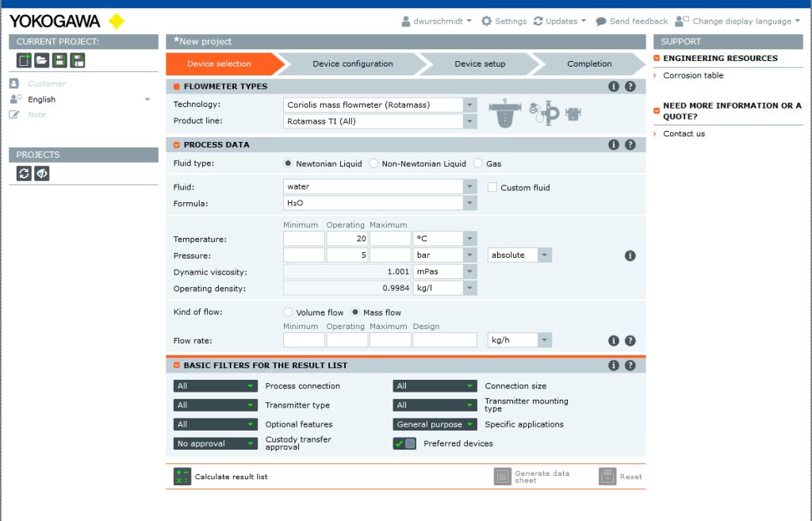
Task: Choose Volume flow radio button
Action: coord(288,312)
